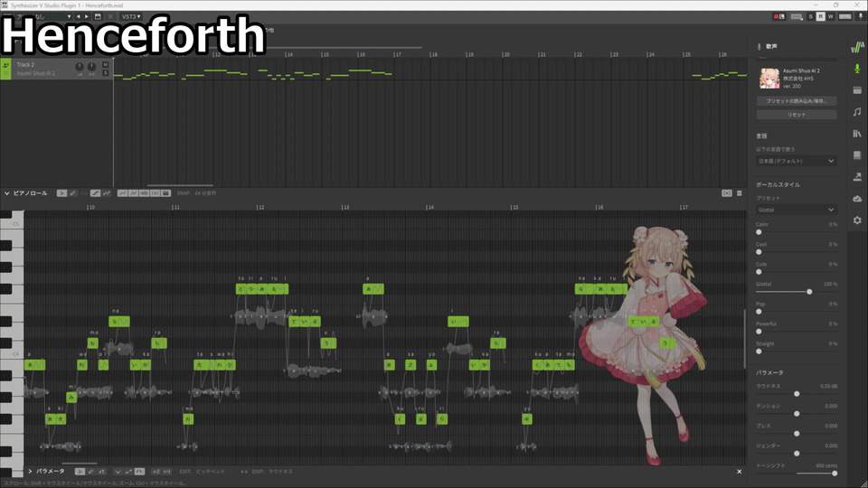Open the Voice panel microphone icon in sidebar
868x488 pixels.
tap(857, 69)
